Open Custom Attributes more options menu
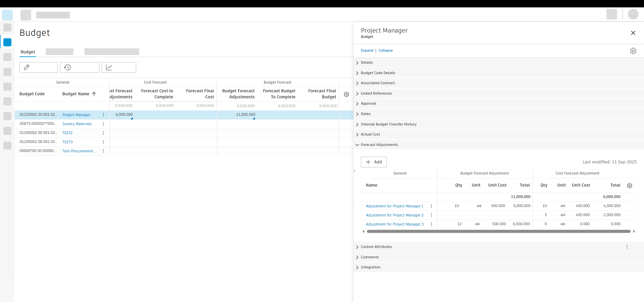644x302 pixels. tap(627, 247)
